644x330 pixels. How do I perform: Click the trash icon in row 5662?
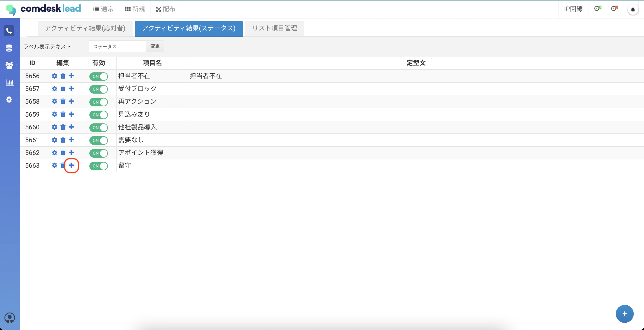[x=63, y=152]
